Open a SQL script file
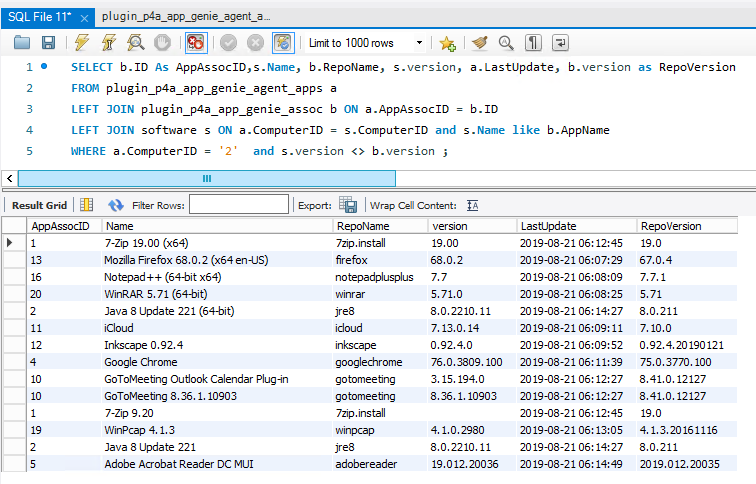Image resolution: width=756 pixels, height=484 pixels. pyautogui.click(x=22, y=43)
